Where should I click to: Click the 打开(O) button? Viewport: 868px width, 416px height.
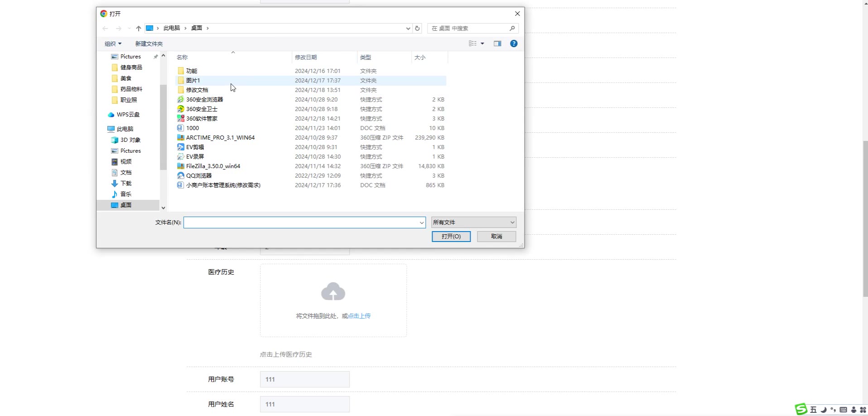451,237
